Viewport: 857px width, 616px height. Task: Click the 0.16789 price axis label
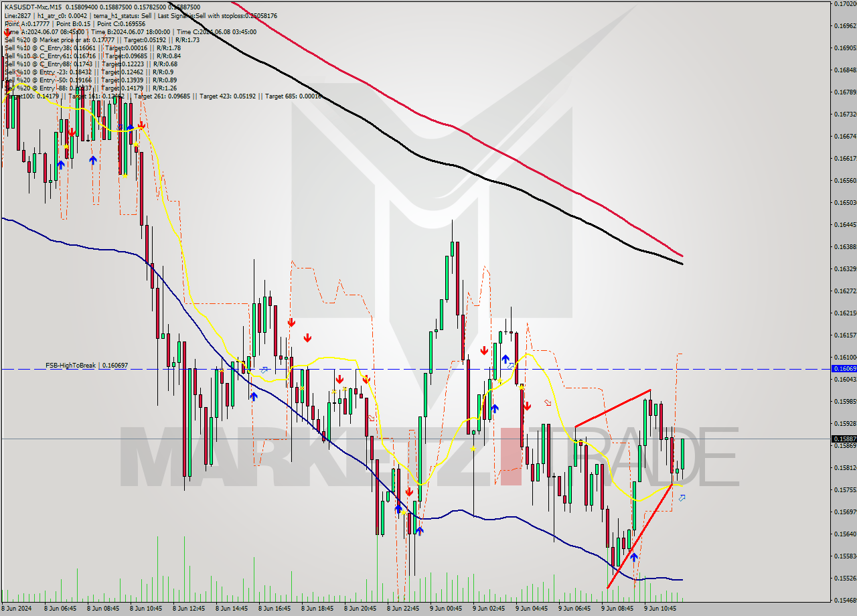(845, 92)
